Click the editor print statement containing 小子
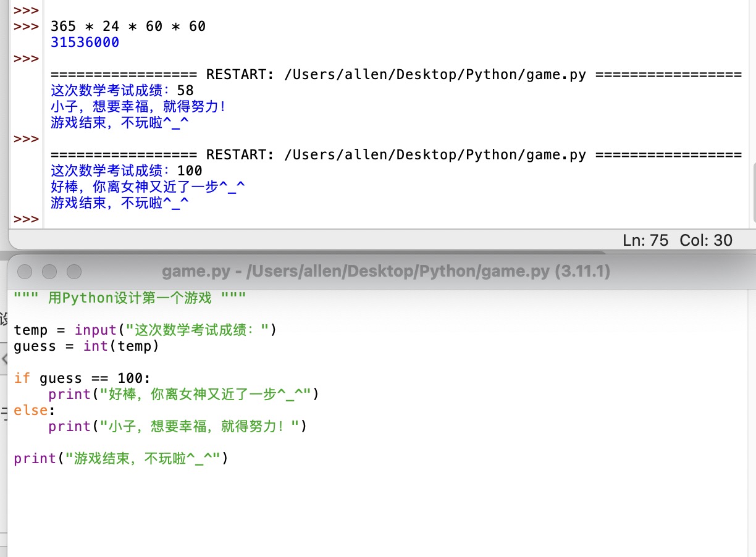The width and height of the screenshot is (756, 557). pyautogui.click(x=178, y=426)
